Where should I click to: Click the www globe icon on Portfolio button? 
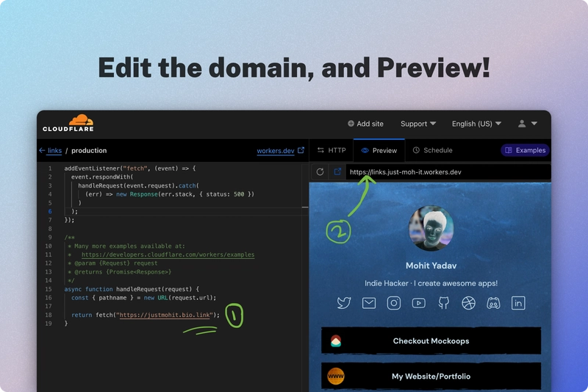click(336, 376)
